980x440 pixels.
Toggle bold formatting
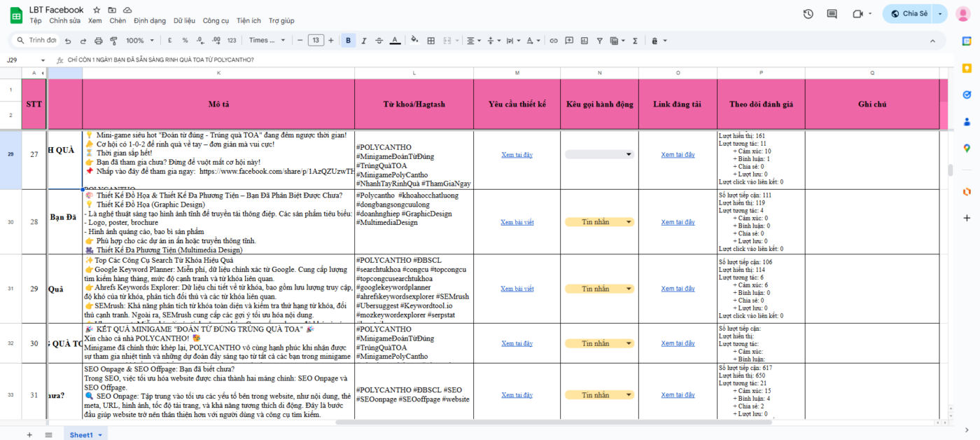coord(348,41)
